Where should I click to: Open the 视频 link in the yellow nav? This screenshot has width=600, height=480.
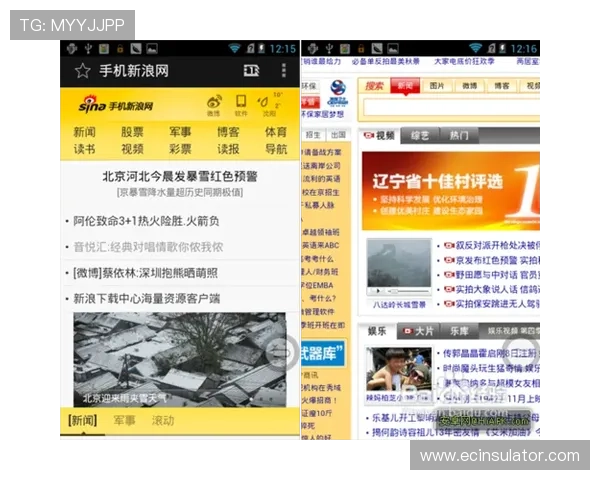point(132,149)
